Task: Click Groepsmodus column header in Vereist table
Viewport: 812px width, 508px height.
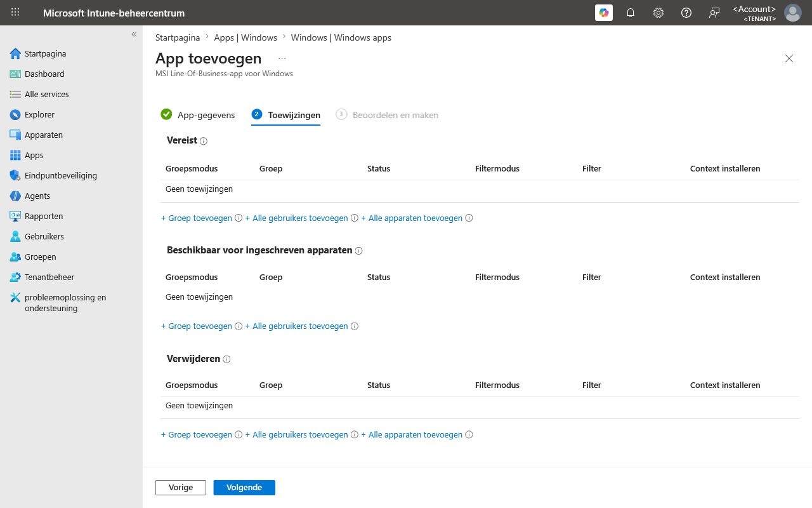Action: 192,169
